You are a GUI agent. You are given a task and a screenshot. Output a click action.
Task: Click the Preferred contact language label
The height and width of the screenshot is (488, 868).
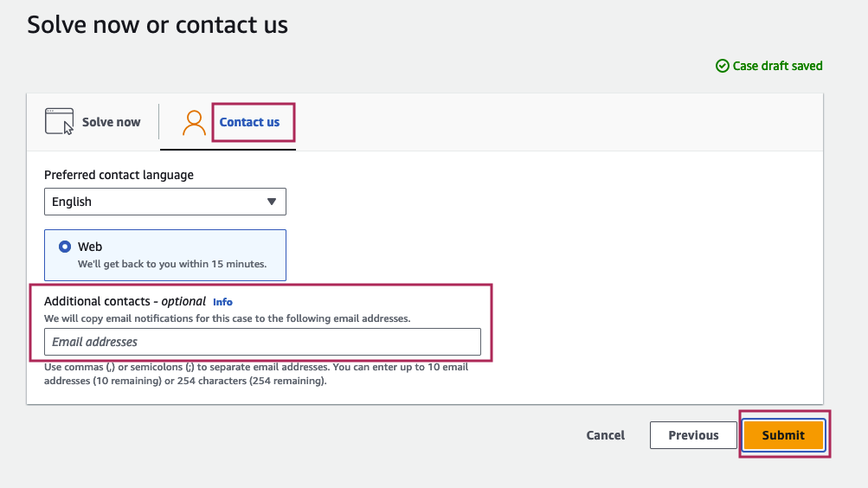click(x=119, y=175)
